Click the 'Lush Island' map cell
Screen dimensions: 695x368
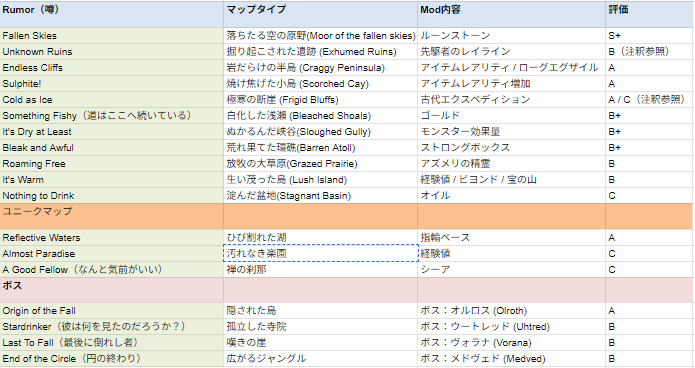pyautogui.click(x=320, y=180)
